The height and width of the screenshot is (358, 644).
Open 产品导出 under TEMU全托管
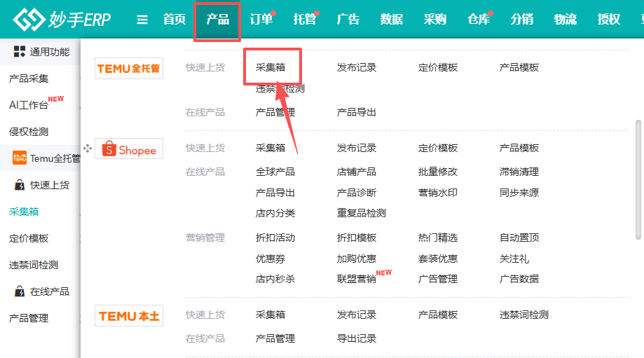357,112
